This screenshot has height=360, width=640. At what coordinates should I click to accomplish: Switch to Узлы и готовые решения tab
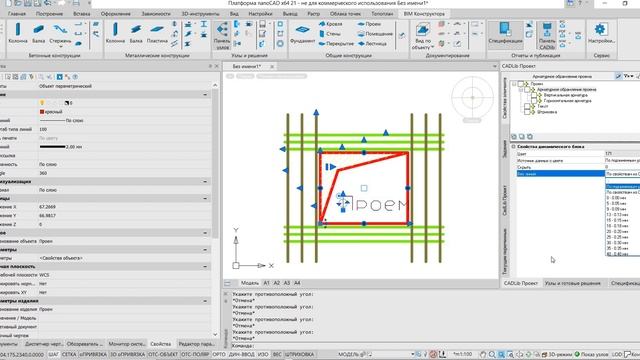click(573, 283)
